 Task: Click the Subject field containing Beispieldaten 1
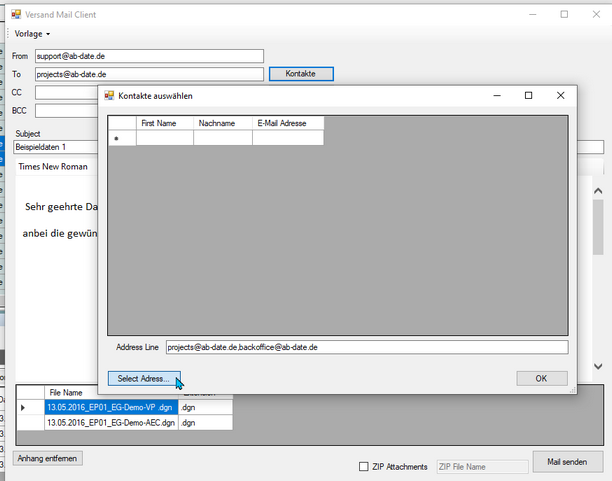point(55,147)
